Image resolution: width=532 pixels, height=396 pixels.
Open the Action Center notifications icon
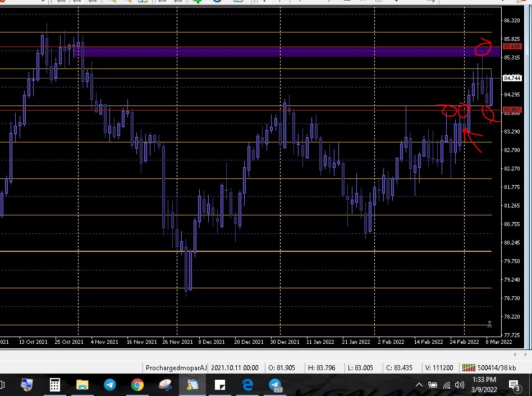tap(514, 385)
